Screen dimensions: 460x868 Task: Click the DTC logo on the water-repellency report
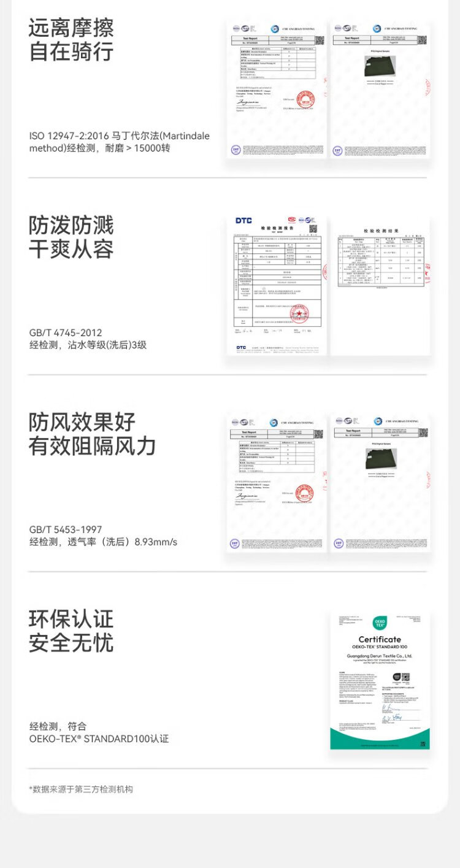(x=244, y=220)
